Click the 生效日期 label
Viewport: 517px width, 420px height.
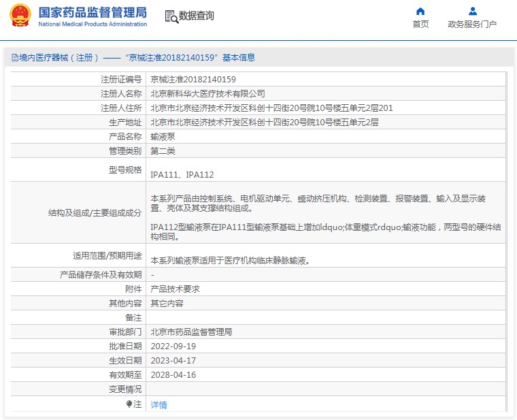click(x=125, y=361)
